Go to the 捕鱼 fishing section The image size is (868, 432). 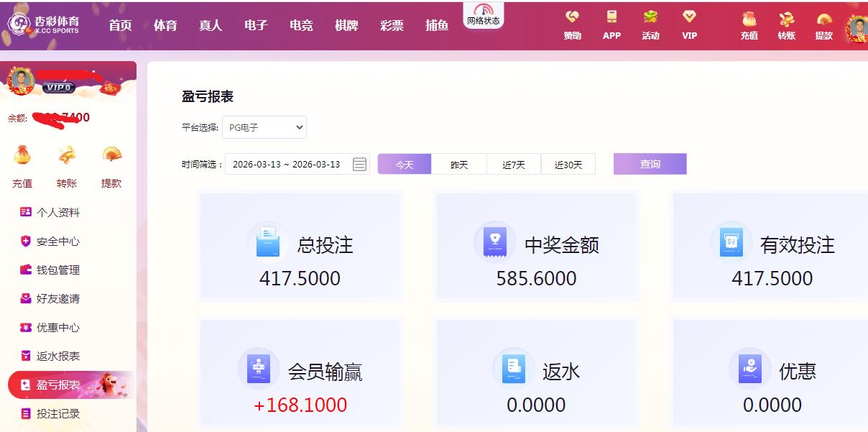437,25
